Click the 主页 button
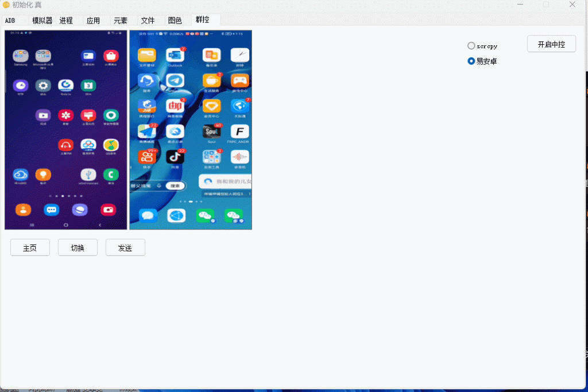 (x=30, y=248)
